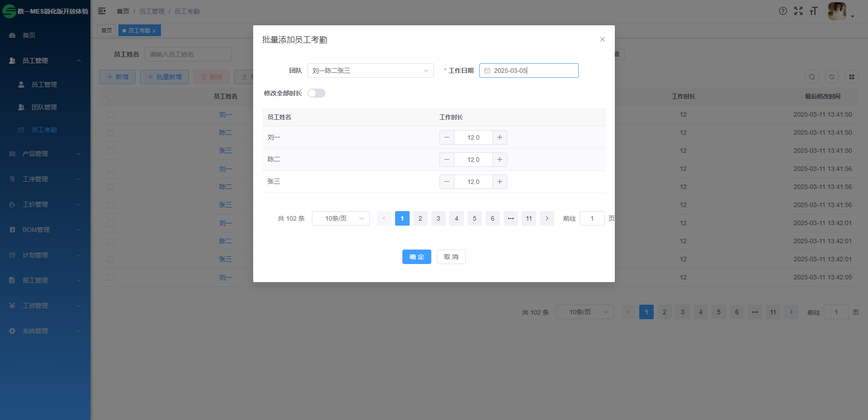The height and width of the screenshot is (420, 868).
Task: Click plus icon for 刘一 working hours
Action: (x=500, y=137)
